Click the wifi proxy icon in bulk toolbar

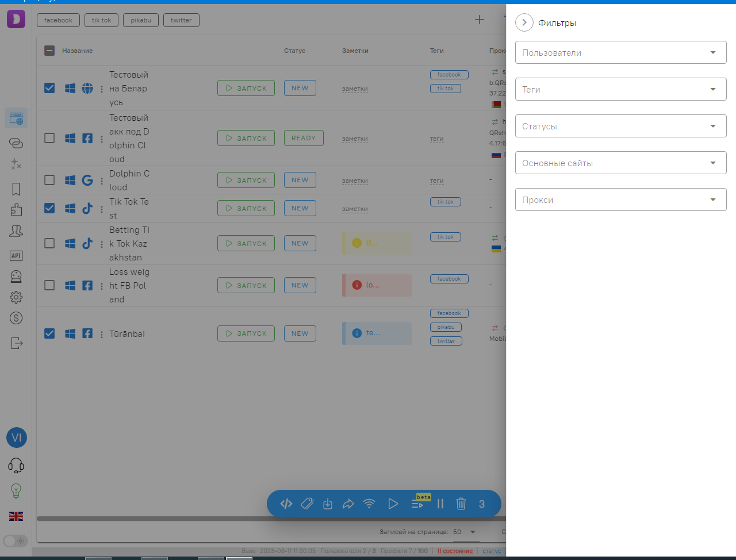pyautogui.click(x=369, y=504)
